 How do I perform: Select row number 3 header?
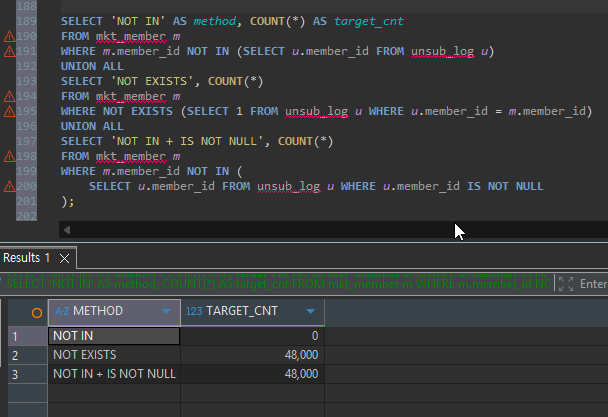(x=28, y=374)
